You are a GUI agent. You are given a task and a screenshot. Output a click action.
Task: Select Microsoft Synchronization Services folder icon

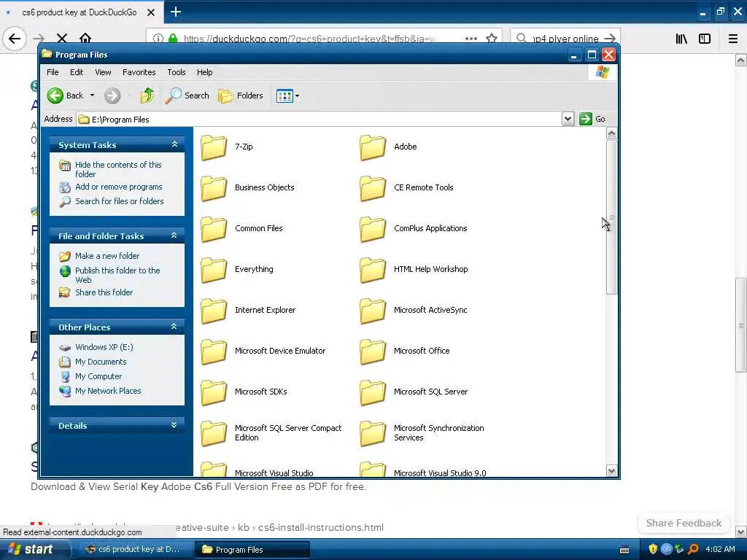tap(373, 433)
